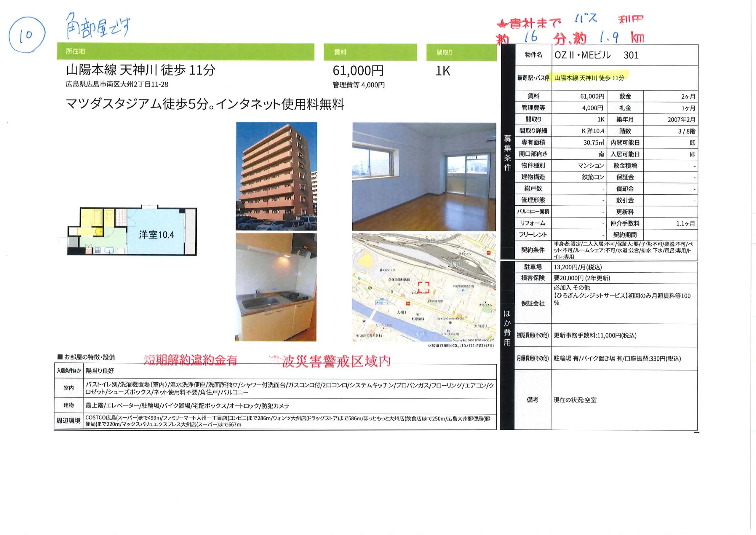756x535 pixels.
Task: Click the kitchen sink photo
Action: point(276,287)
